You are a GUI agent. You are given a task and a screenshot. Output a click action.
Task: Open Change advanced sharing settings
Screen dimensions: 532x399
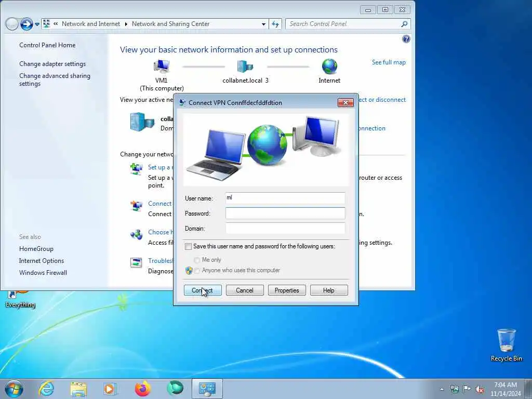[x=55, y=79]
